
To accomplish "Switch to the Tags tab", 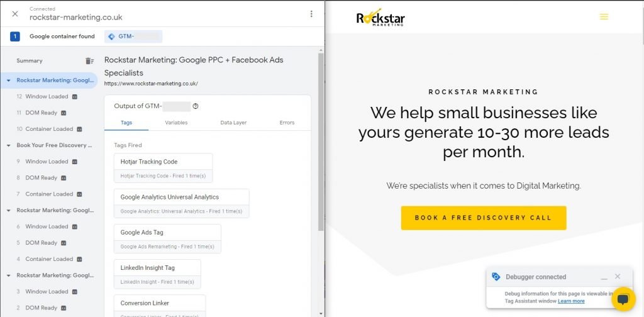I will [126, 123].
